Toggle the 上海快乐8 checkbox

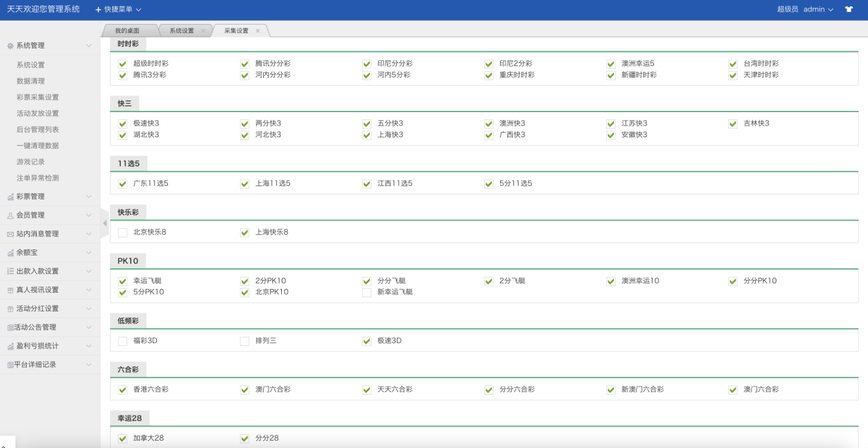coord(244,233)
